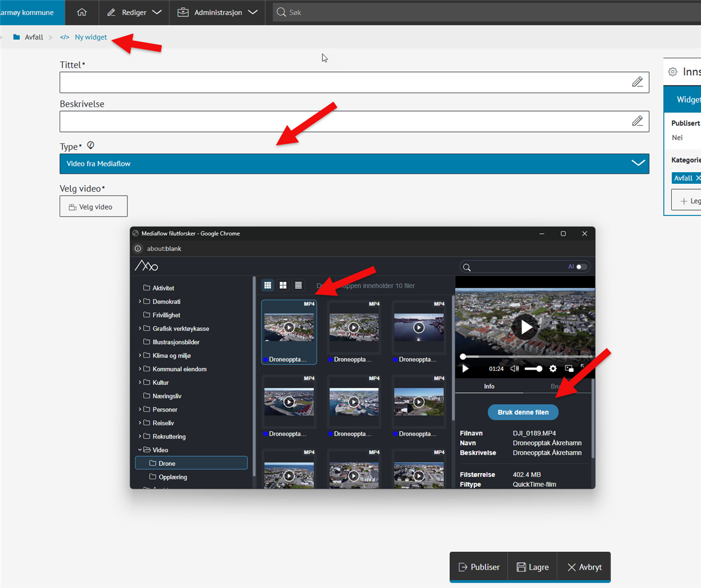Screen dimensions: 701x588
Task: Select top-row middle Droneoppta video thumbnail
Action: (354, 332)
